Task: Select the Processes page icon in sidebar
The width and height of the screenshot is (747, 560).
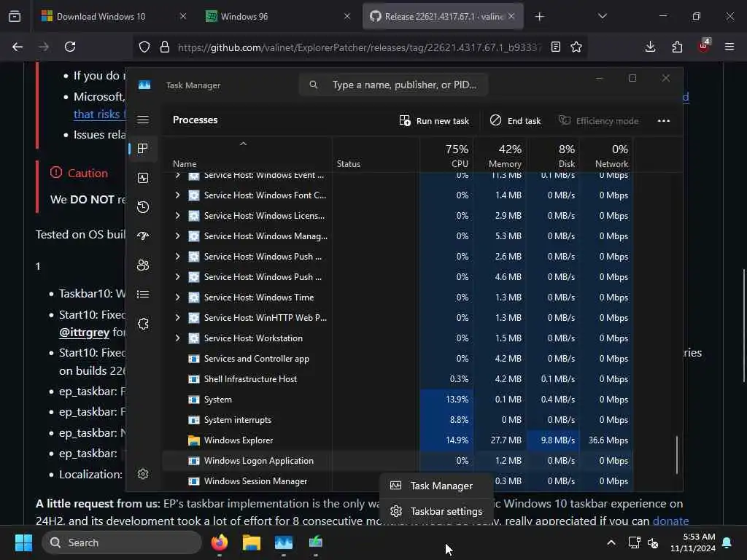Action: click(x=142, y=149)
